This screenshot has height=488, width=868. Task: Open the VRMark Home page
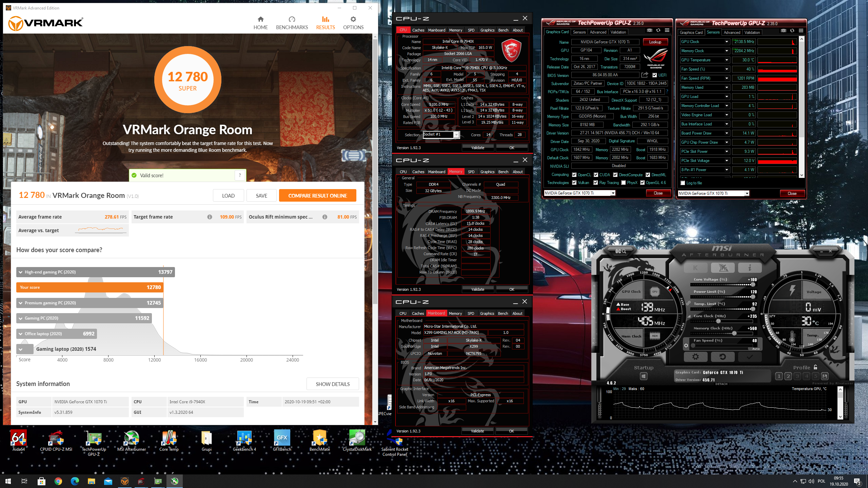tap(260, 23)
